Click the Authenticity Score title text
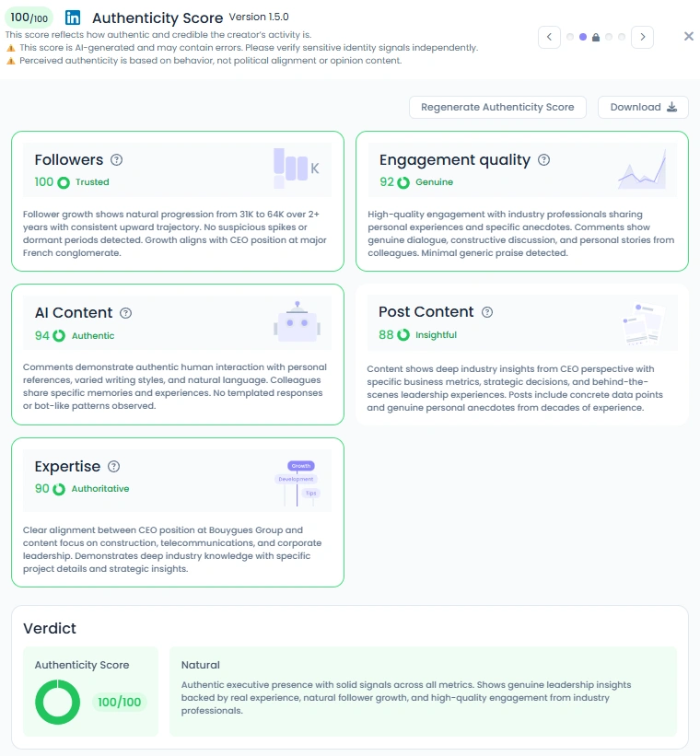This screenshot has width=700, height=756. [x=157, y=18]
